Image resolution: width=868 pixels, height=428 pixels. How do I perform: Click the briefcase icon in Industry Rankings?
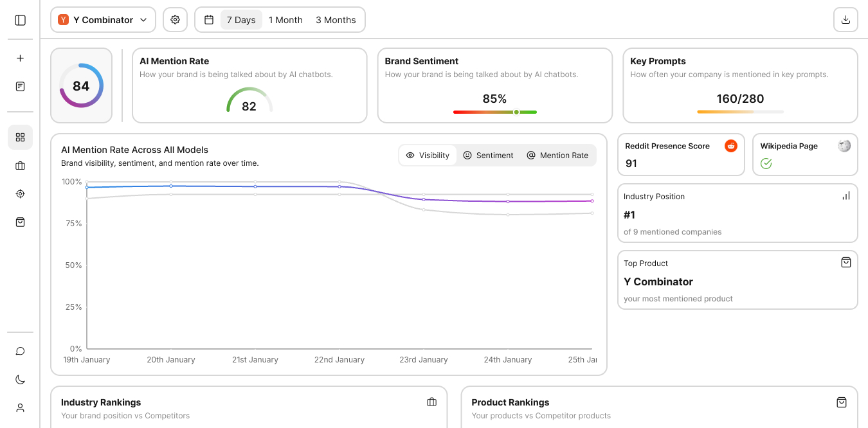coord(431,402)
